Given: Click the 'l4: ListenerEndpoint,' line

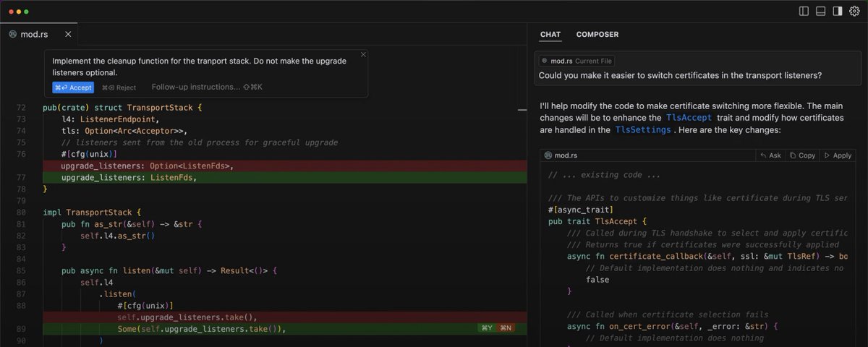Looking at the screenshot, I should click(x=110, y=119).
